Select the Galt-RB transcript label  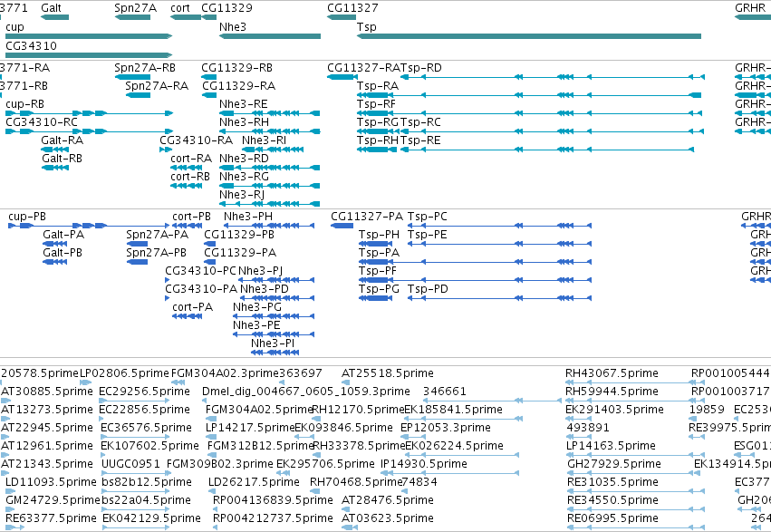[62, 159]
